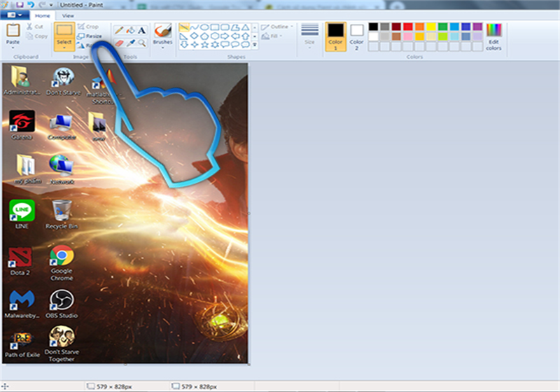Choose the Right arrow shape

coord(225,36)
